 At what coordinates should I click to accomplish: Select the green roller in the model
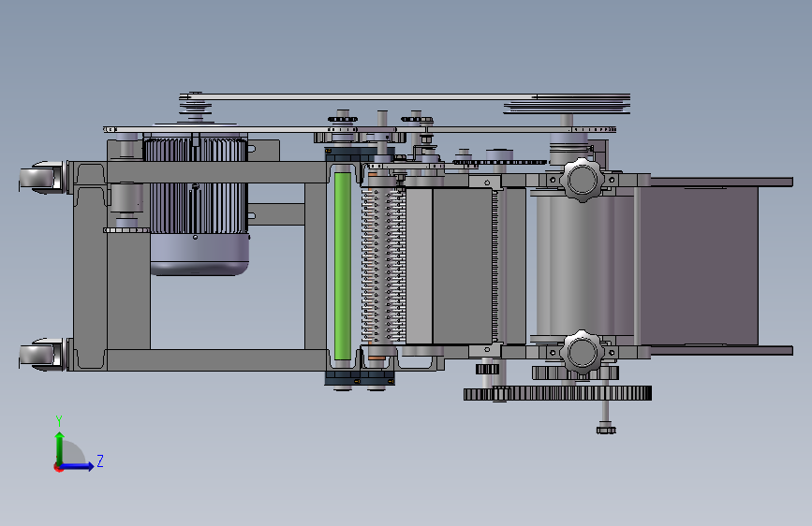coord(342,266)
